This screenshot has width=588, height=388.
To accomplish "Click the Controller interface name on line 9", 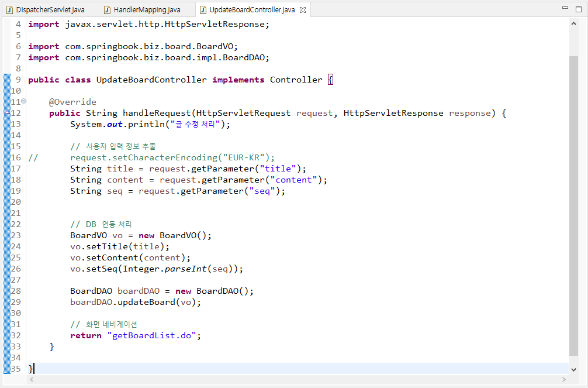I will click(296, 80).
